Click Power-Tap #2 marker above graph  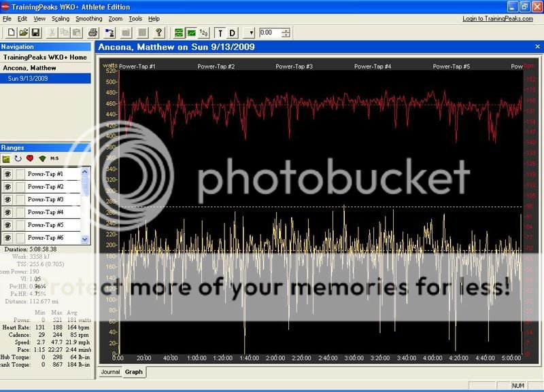click(216, 66)
